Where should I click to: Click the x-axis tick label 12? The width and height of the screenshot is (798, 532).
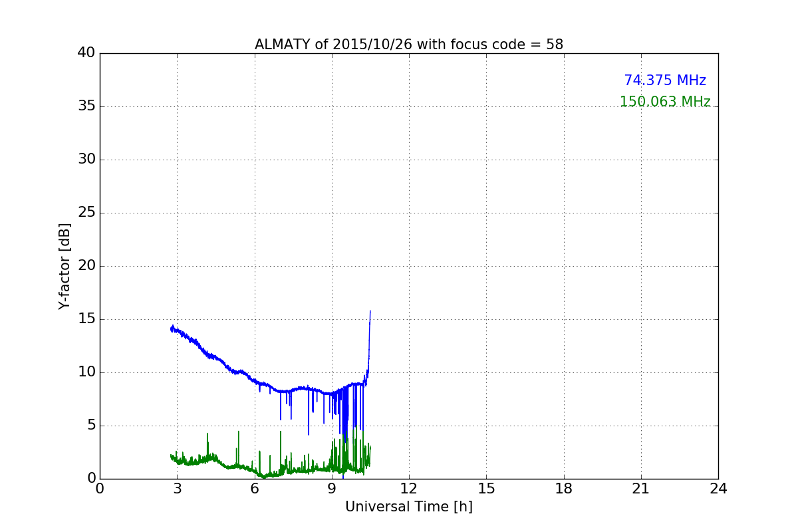[x=409, y=488]
